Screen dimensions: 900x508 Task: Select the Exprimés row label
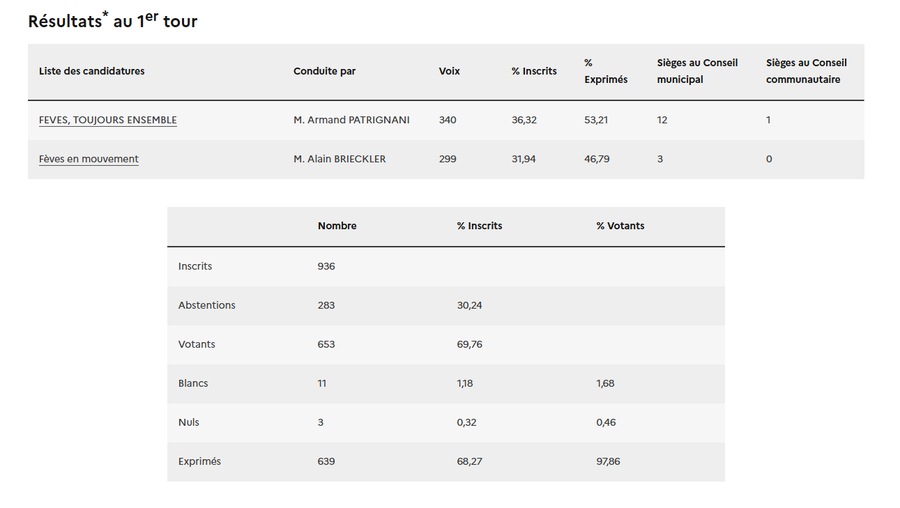200,461
